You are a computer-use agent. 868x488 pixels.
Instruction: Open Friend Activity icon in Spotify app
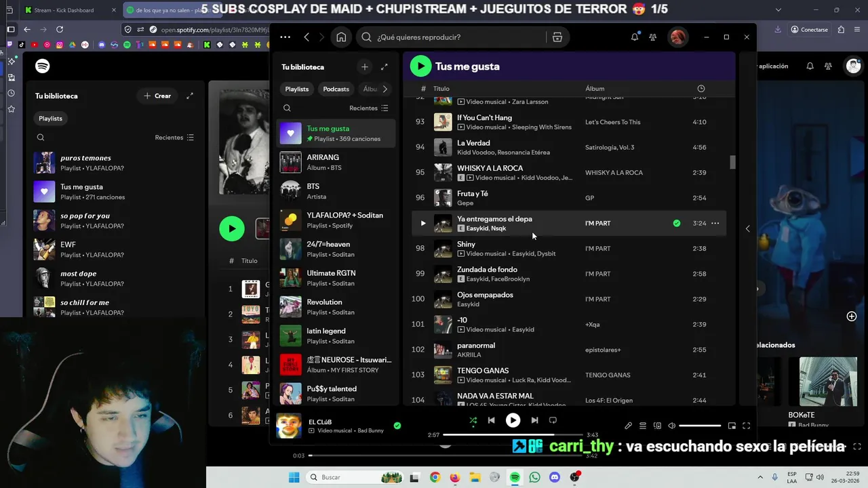[x=653, y=37]
